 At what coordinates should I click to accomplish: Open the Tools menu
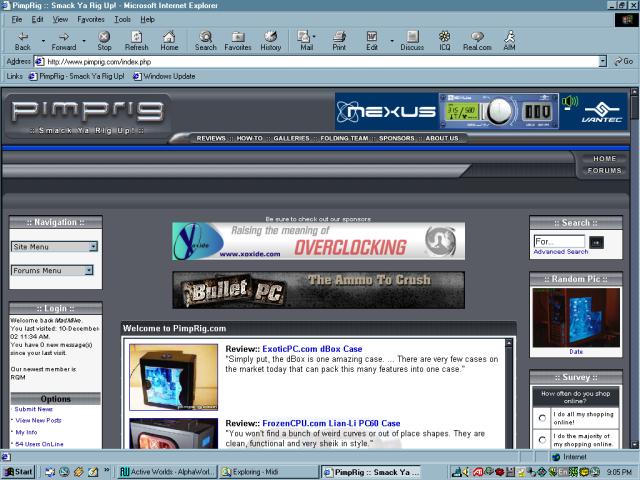122,19
